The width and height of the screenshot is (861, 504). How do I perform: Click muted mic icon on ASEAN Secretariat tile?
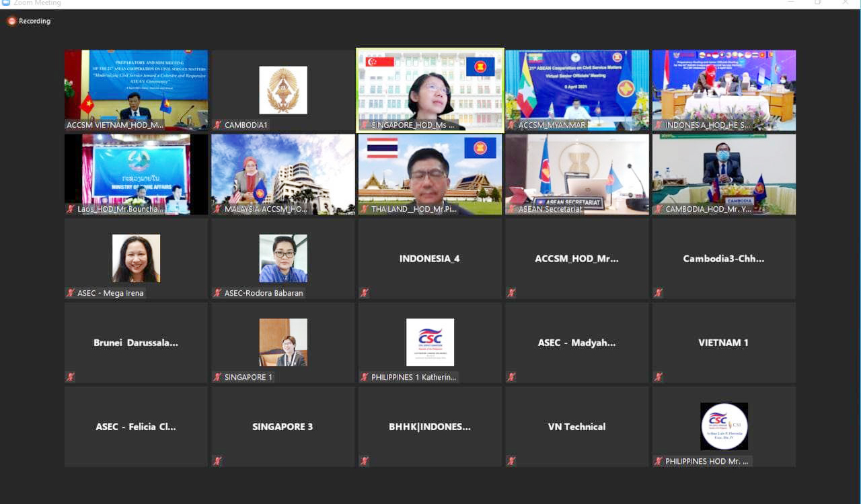tap(511, 209)
